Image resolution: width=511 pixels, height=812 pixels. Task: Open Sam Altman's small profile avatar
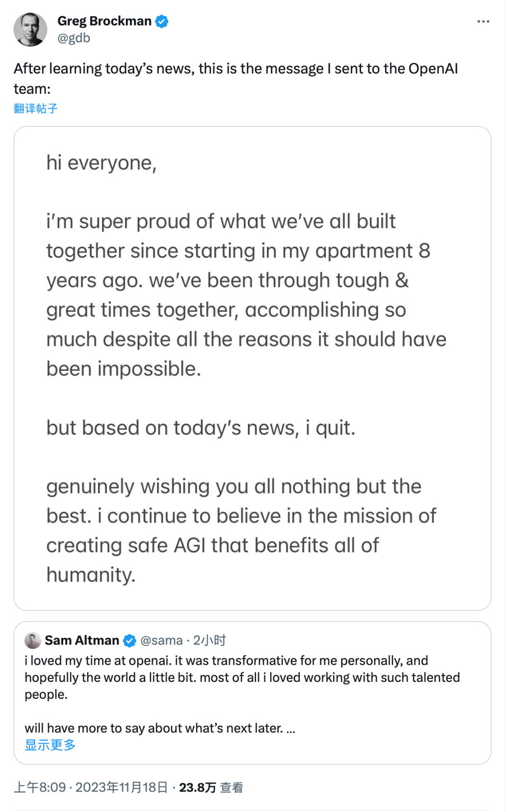coord(33,640)
